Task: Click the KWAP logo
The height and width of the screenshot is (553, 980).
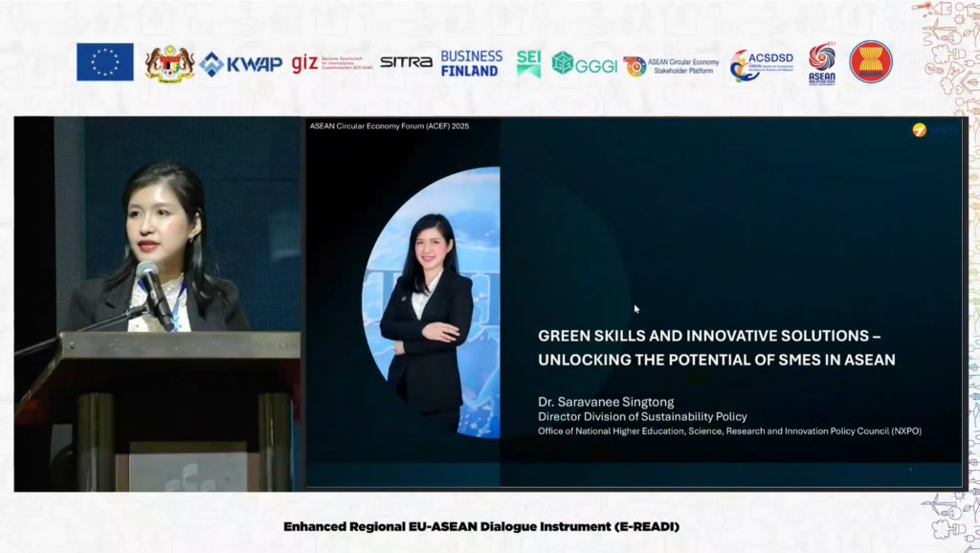Action: [240, 64]
